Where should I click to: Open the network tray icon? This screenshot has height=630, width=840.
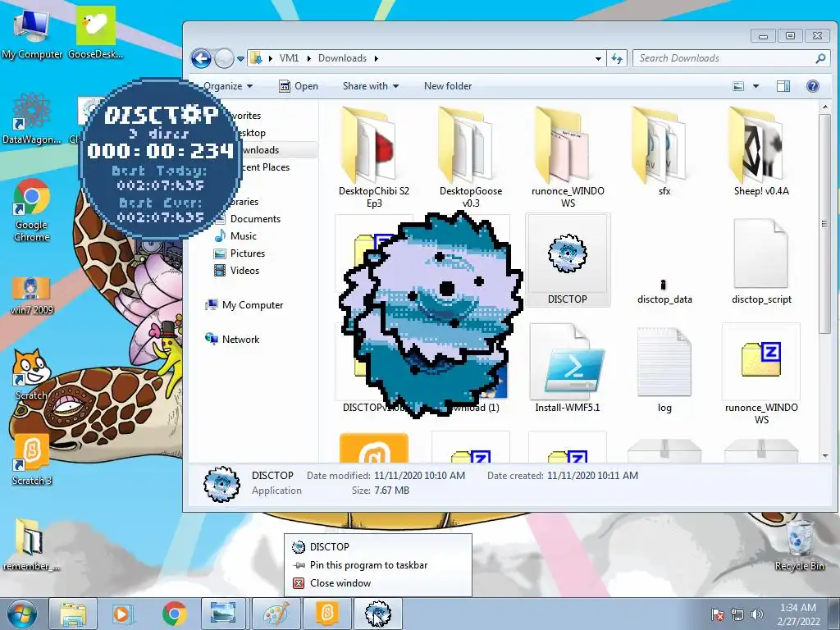(737, 614)
